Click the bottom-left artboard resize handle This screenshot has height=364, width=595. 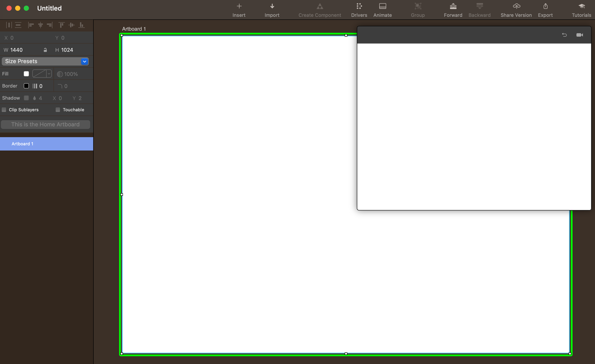click(x=122, y=354)
